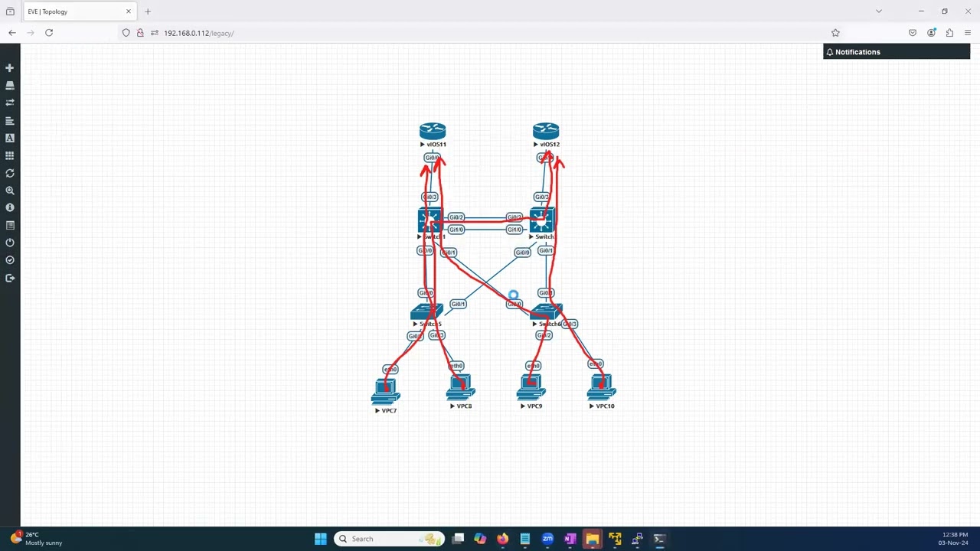
Task: Open File Explorer from the taskbar
Action: (x=592, y=539)
